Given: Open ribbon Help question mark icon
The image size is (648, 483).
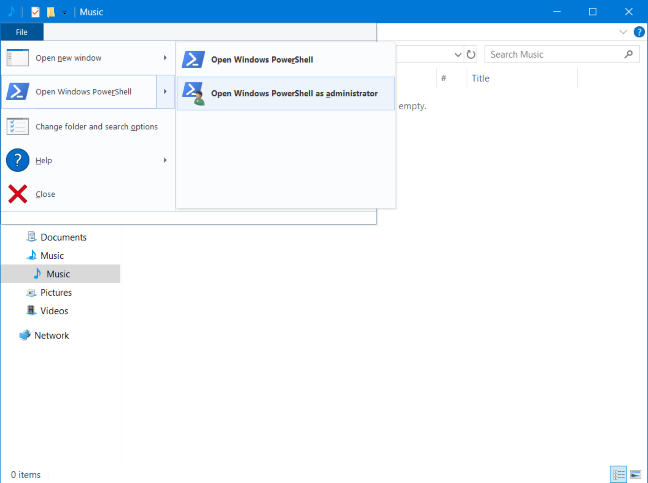Looking at the screenshot, I should coord(639,32).
